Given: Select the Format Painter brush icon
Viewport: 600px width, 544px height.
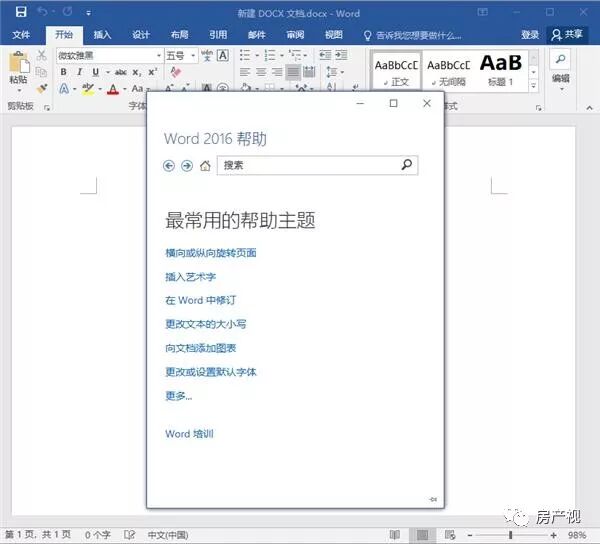Looking at the screenshot, I should [x=41, y=89].
